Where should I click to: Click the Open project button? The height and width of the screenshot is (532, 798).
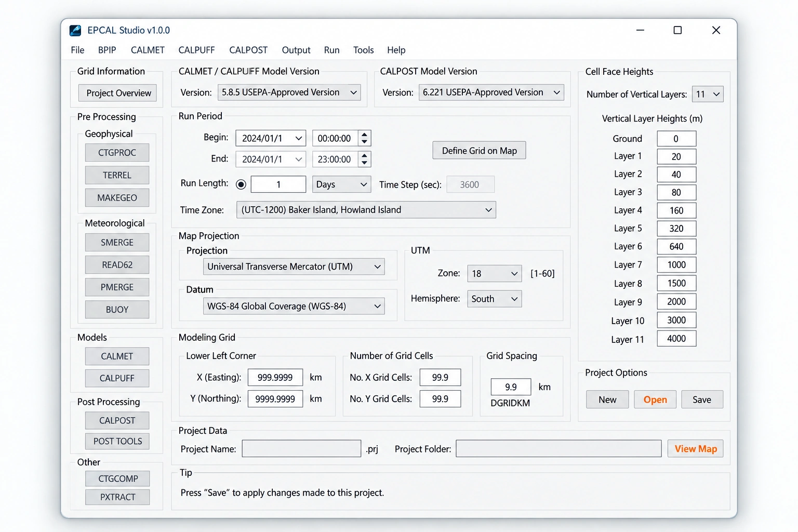coord(655,400)
